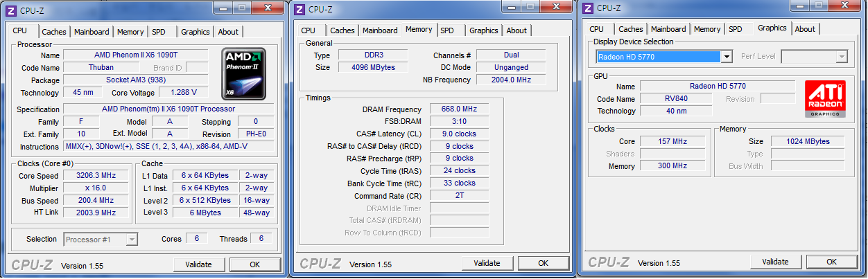
Task: Click OK in the Memory window
Action: click(x=543, y=263)
